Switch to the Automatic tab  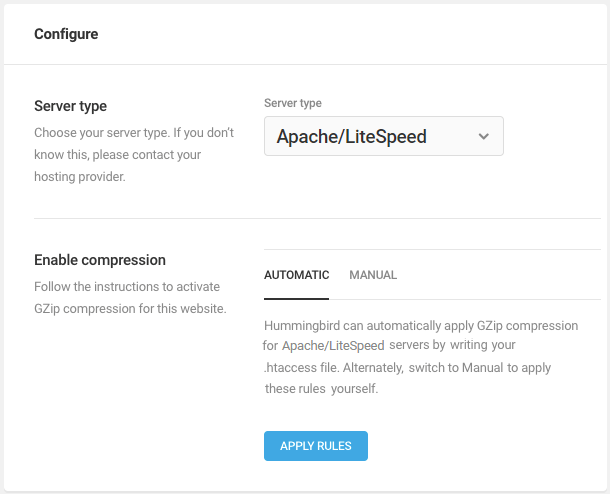[296, 275]
